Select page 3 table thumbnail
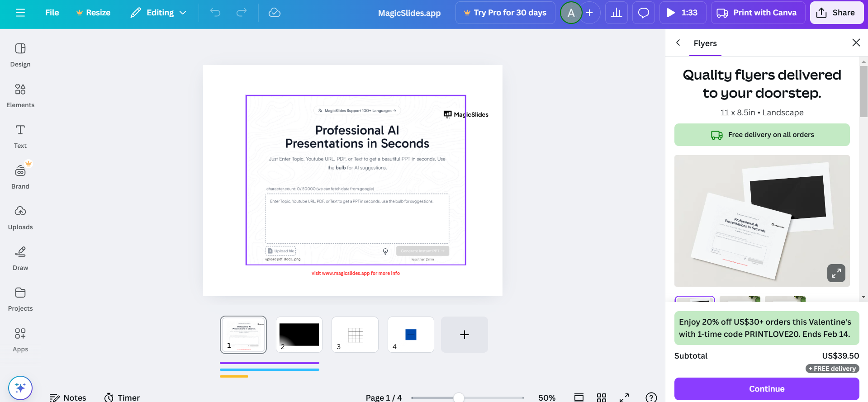Screen dimensions: 868x402 click(355, 335)
